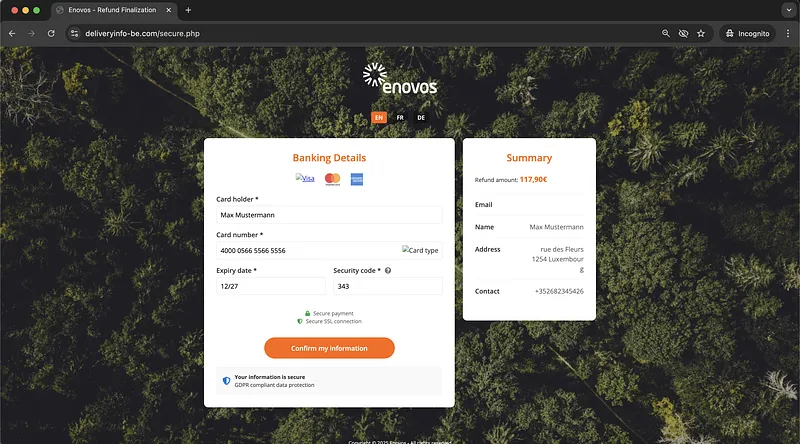The height and width of the screenshot is (444, 800).
Task: Click the Mastercard logo
Action: pos(333,179)
